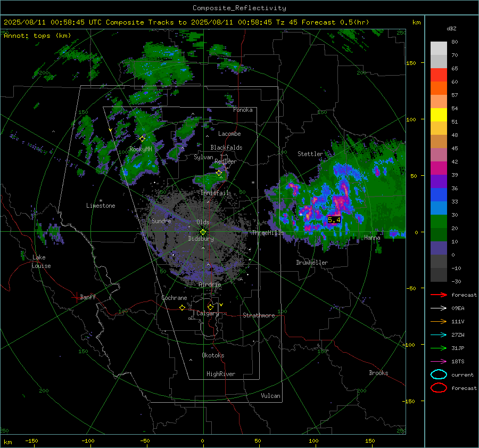479x448 pixels.
Task: Select the bright green 20-30 dBZ swatch
Action: click(439, 221)
